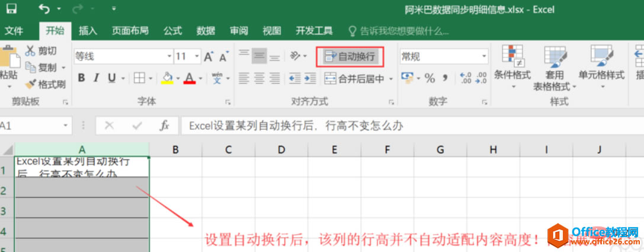644x252 pixels.
Task: Select column B header
Action: tap(175, 149)
